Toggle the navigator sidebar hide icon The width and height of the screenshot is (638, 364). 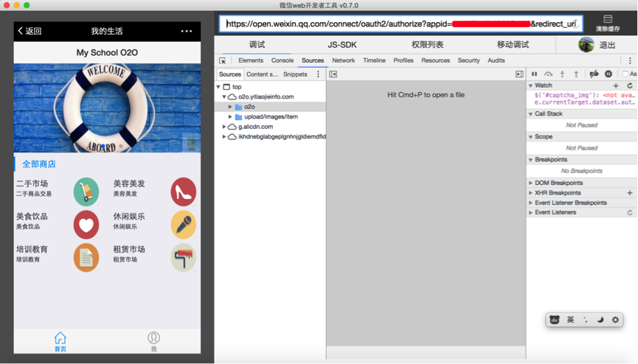coord(333,74)
